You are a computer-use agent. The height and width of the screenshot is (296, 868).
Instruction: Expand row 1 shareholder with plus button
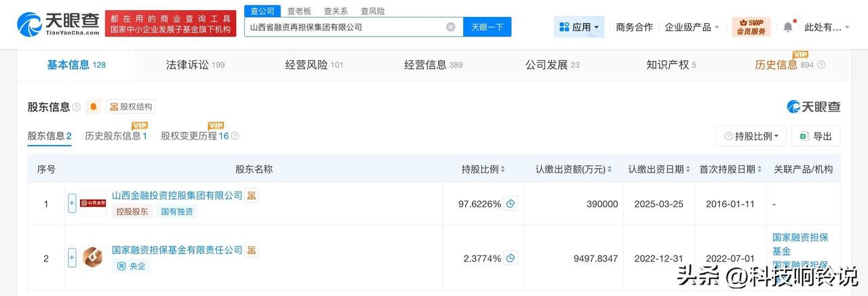(x=73, y=203)
